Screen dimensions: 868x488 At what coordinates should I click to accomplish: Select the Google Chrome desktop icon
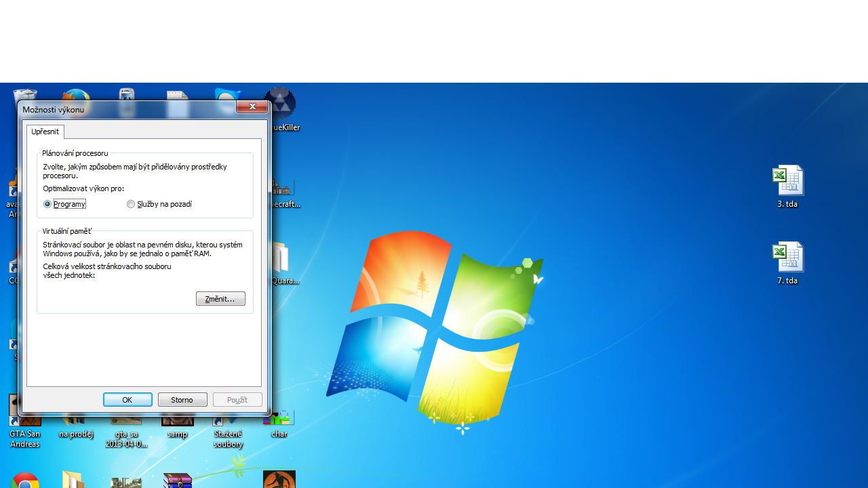coord(25,480)
